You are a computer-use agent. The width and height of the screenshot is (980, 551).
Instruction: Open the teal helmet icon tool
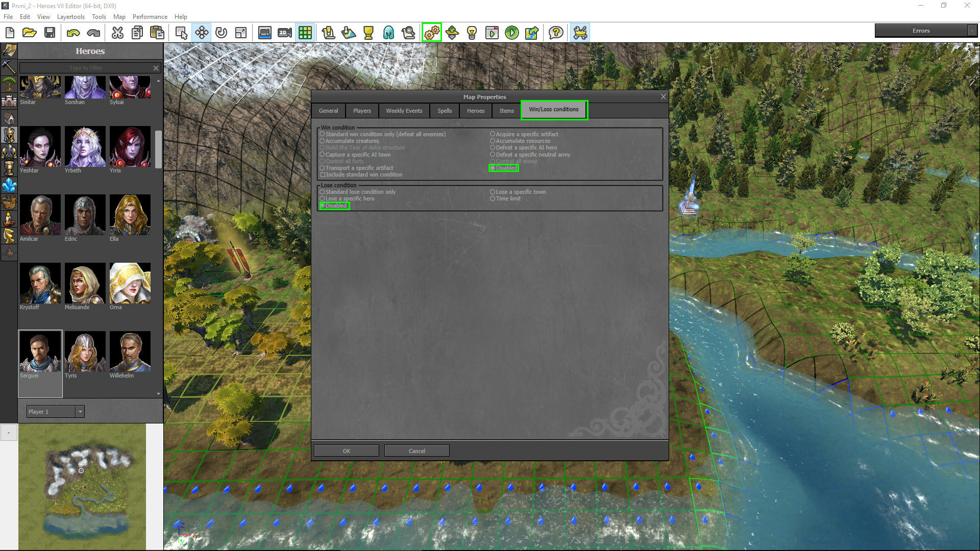click(x=388, y=33)
